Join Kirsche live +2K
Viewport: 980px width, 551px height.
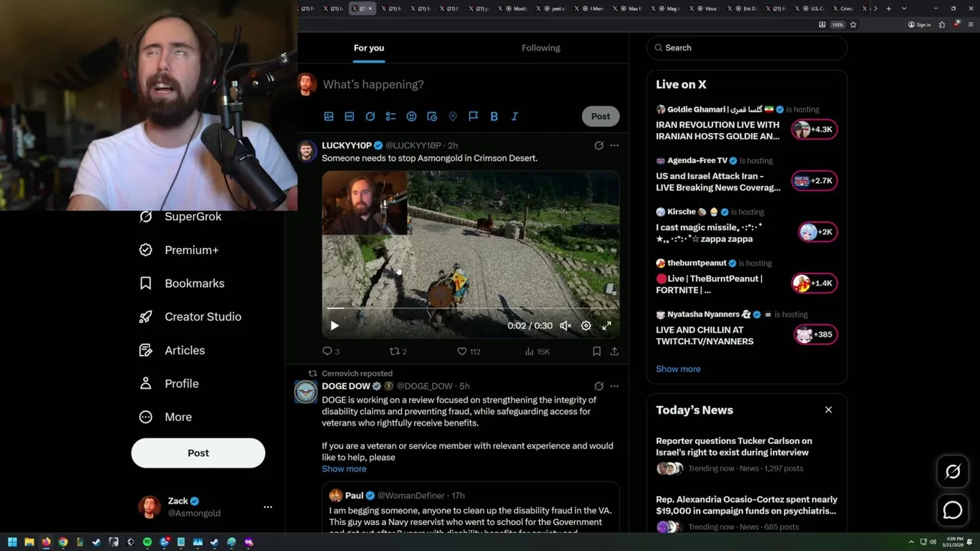818,232
